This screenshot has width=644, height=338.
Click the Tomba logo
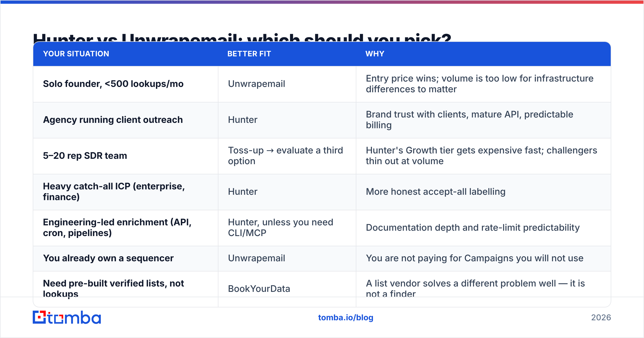tap(67, 317)
